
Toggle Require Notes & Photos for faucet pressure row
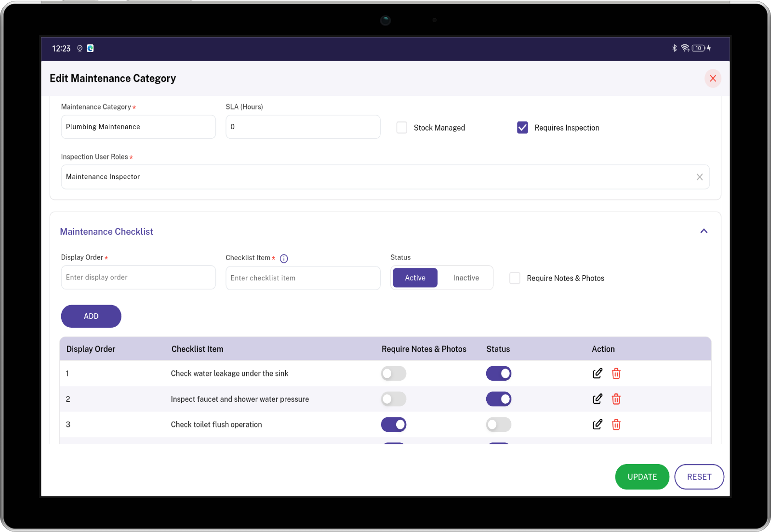tap(394, 399)
